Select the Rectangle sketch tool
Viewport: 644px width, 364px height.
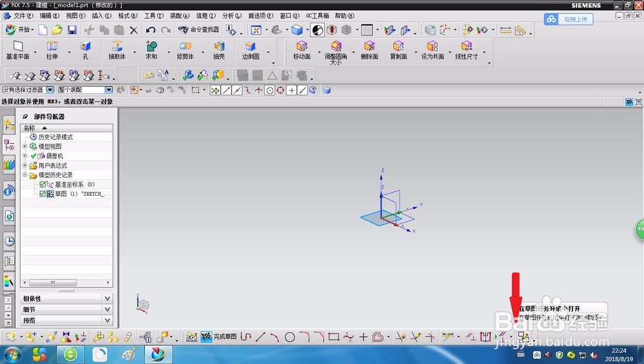(334, 337)
